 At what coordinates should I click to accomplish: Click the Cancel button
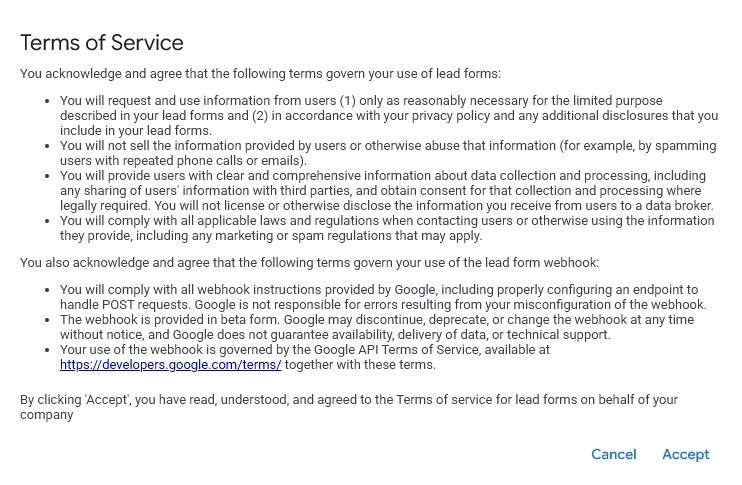(613, 454)
